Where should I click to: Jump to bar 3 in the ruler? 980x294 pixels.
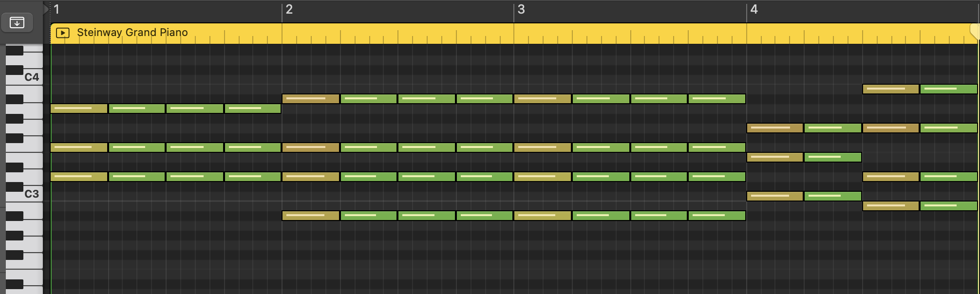(521, 9)
